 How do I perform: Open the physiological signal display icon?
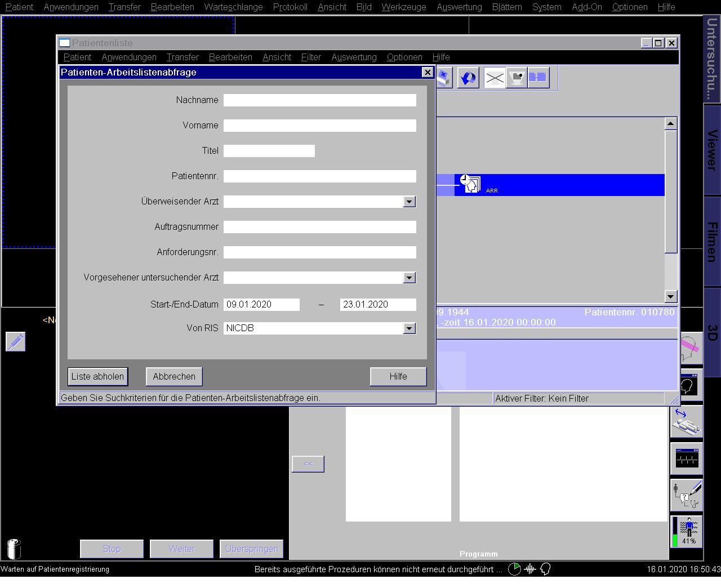(686, 458)
